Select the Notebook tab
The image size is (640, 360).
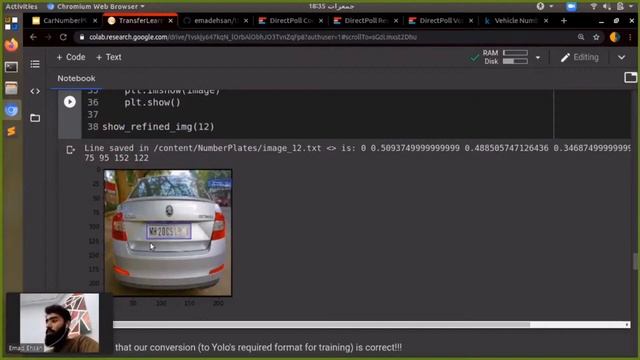tap(76, 78)
